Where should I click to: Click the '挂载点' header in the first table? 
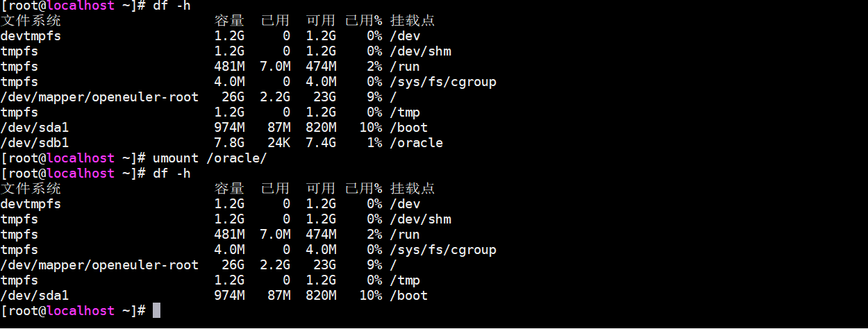[412, 20]
